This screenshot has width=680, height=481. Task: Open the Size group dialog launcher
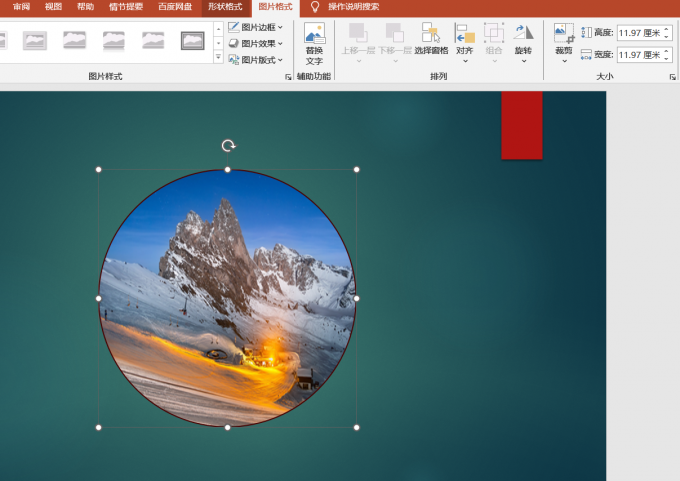673,77
